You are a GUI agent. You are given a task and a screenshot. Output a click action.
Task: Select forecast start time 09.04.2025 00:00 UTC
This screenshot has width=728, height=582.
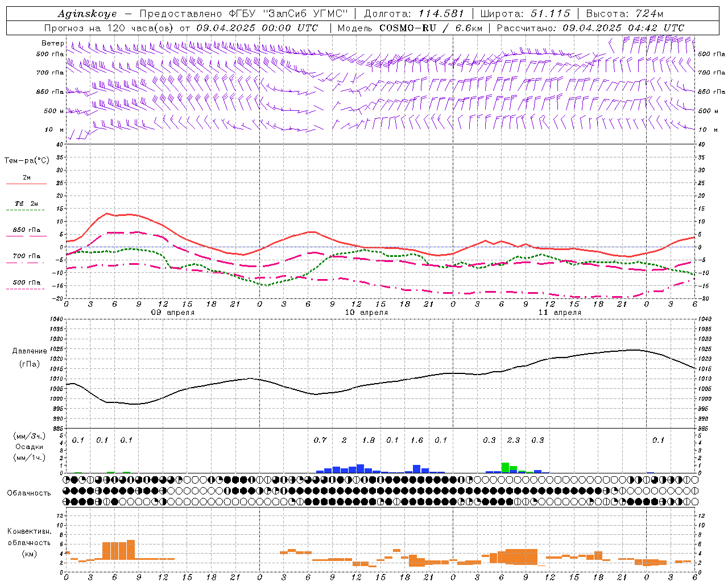(257, 28)
